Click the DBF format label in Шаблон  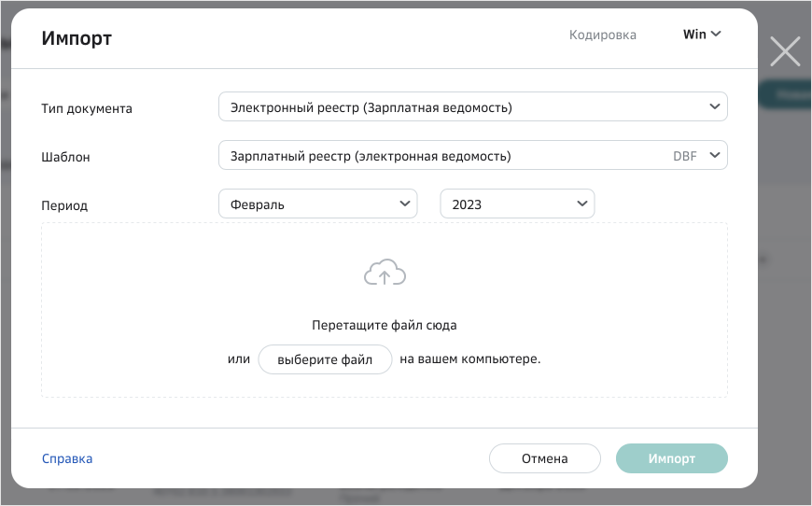[x=684, y=156]
